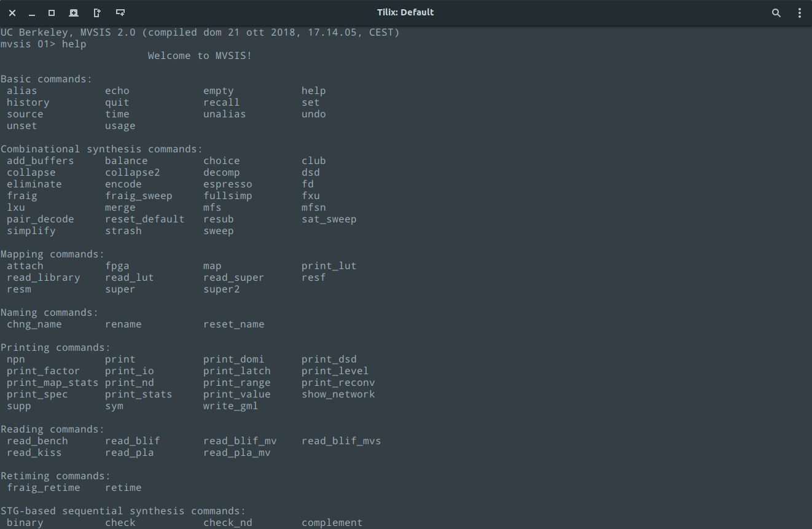Click the 'echo' command text
The height and width of the screenshot is (529, 812).
tap(117, 91)
